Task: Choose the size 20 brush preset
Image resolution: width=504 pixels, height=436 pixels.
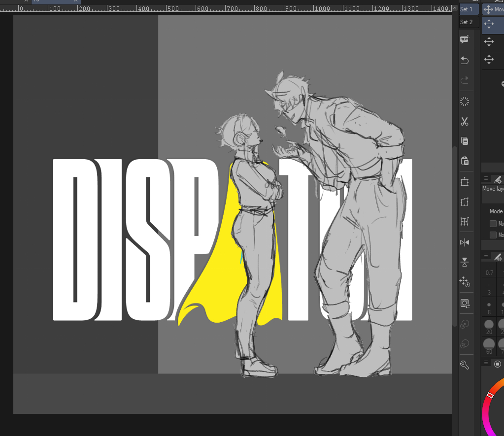Action: [x=489, y=327]
